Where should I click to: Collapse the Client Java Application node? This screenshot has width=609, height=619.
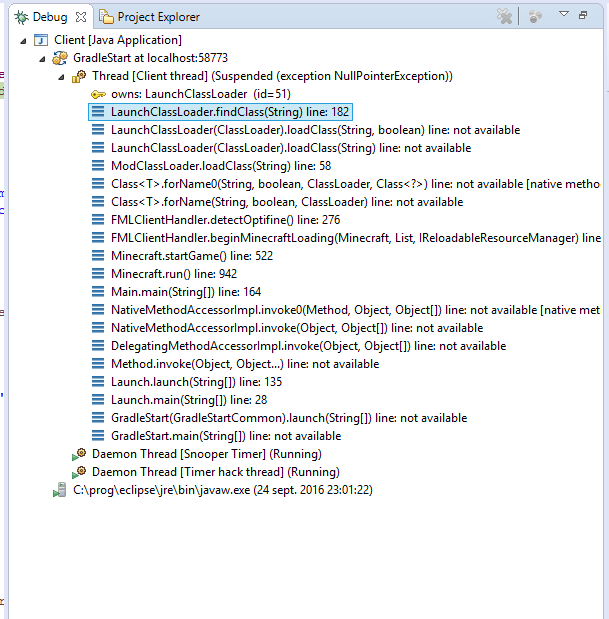tap(24, 40)
